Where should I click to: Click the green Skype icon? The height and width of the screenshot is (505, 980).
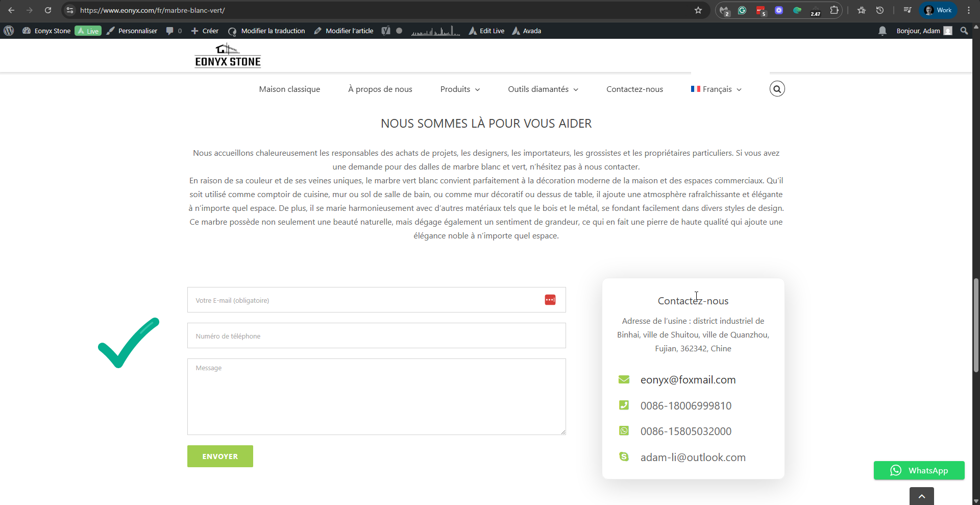(624, 456)
